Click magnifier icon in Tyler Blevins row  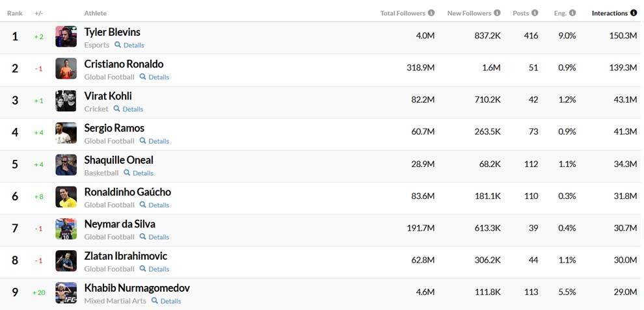pyautogui.click(x=118, y=45)
